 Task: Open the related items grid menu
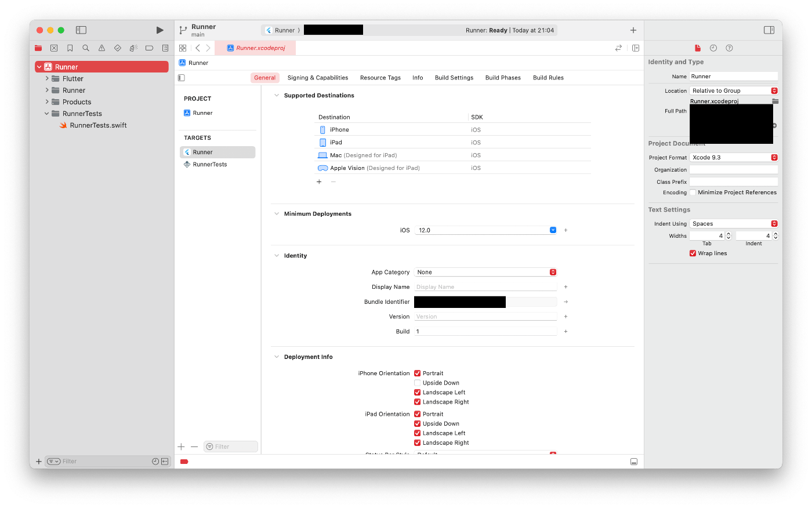[183, 48]
